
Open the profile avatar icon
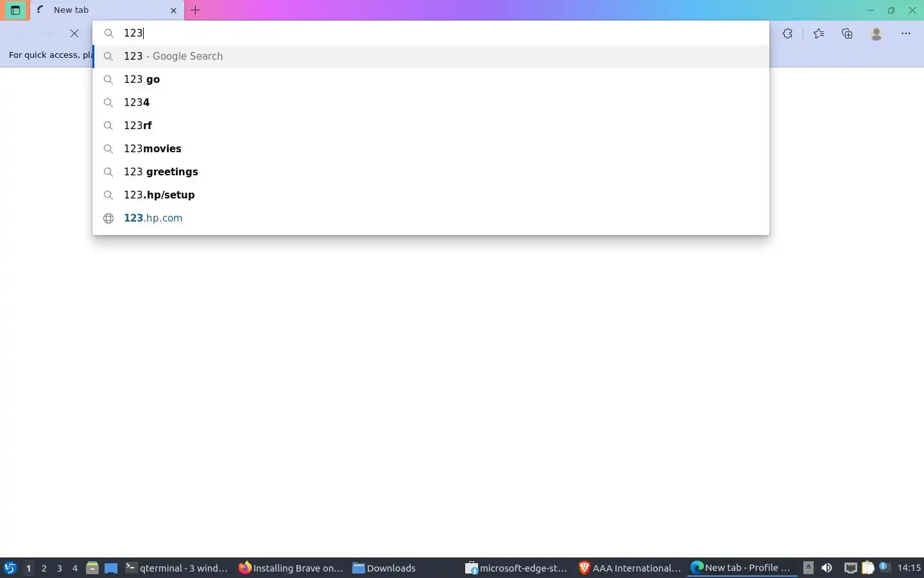click(x=877, y=33)
